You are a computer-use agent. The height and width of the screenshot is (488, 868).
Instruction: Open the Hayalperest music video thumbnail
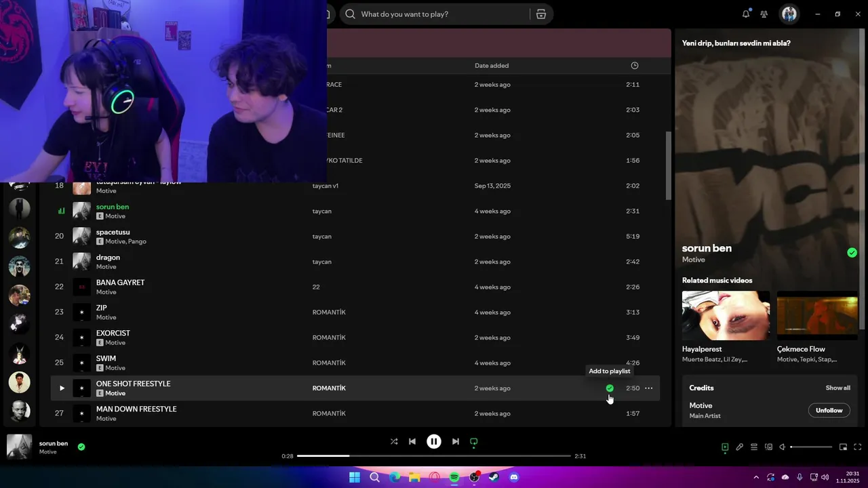[726, 316]
